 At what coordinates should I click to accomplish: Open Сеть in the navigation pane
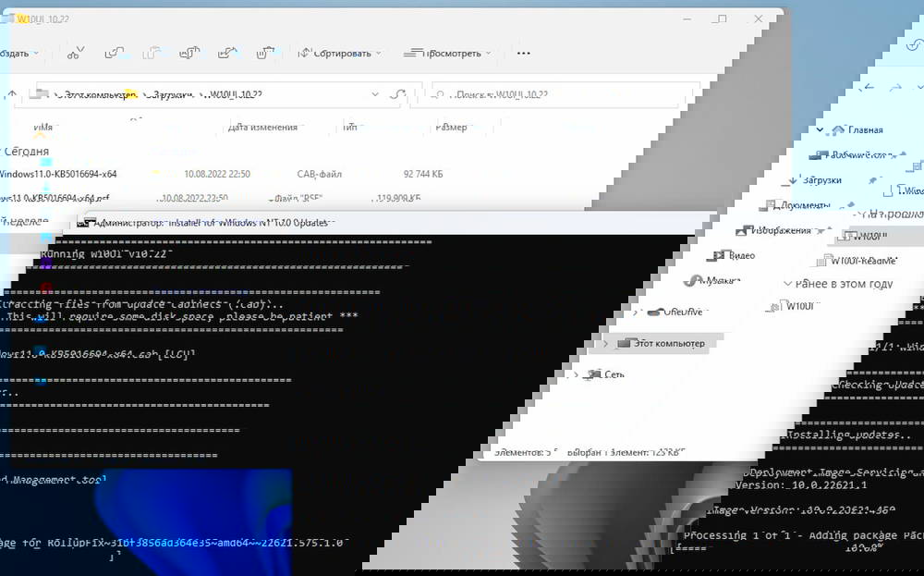[614, 374]
